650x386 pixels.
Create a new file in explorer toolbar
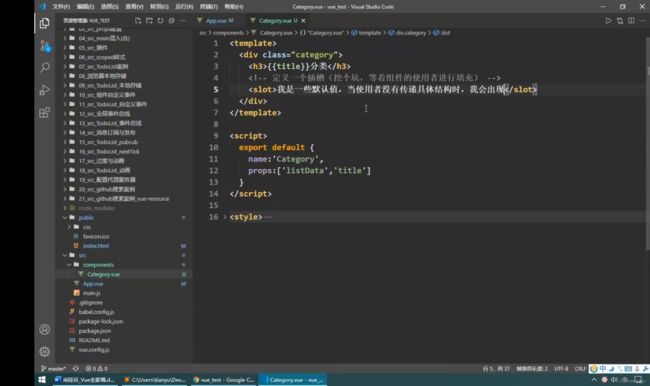(x=138, y=20)
